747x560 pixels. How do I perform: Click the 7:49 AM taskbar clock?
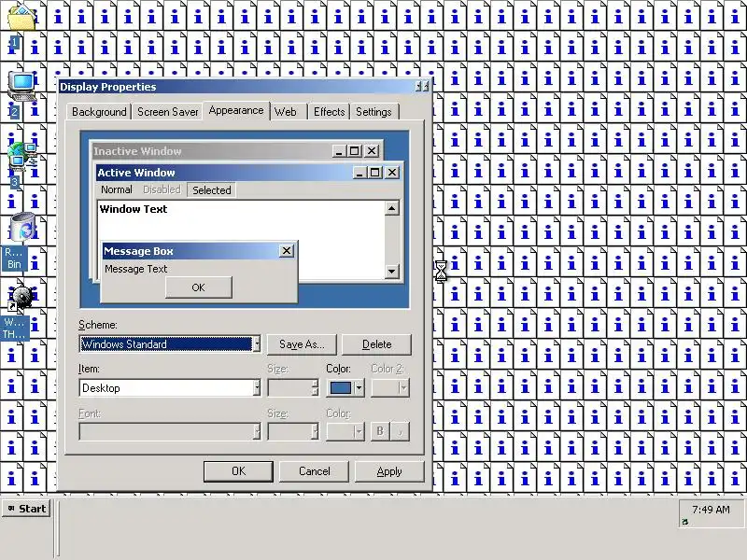[x=711, y=510]
